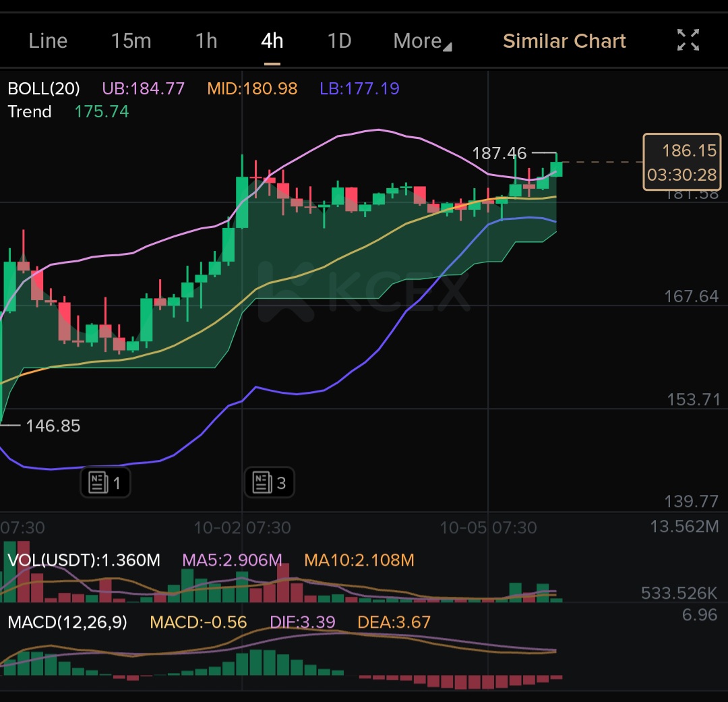Click the UB:184.77 upper band value

(x=144, y=88)
